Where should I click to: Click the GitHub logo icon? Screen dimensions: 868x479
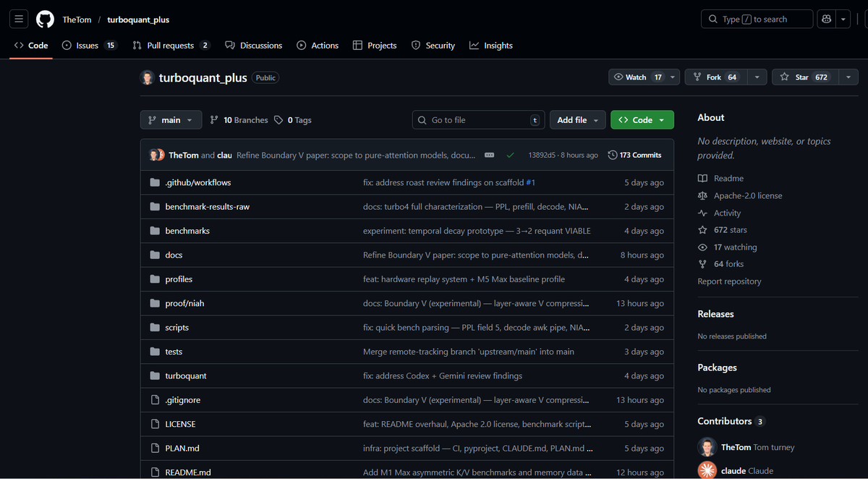click(x=46, y=20)
